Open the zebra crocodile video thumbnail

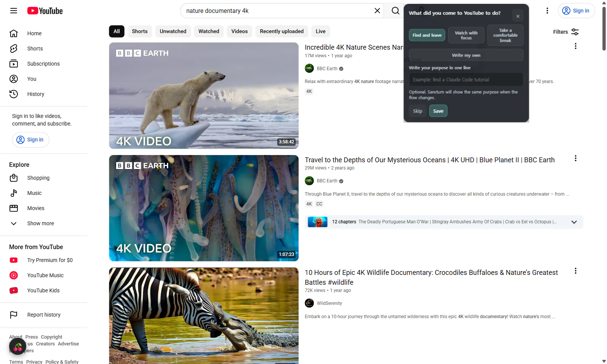[x=204, y=316]
